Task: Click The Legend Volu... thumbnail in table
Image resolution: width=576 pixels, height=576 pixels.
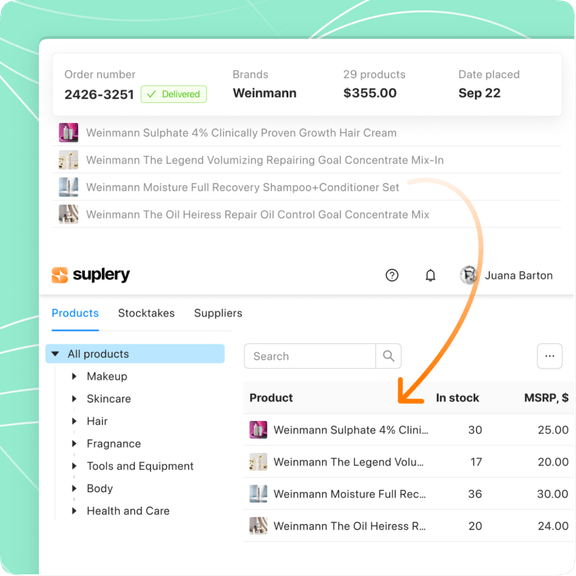Action: [x=258, y=462]
